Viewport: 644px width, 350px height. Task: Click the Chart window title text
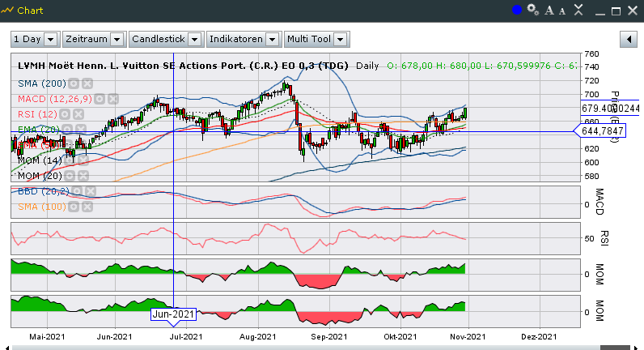pos(30,11)
